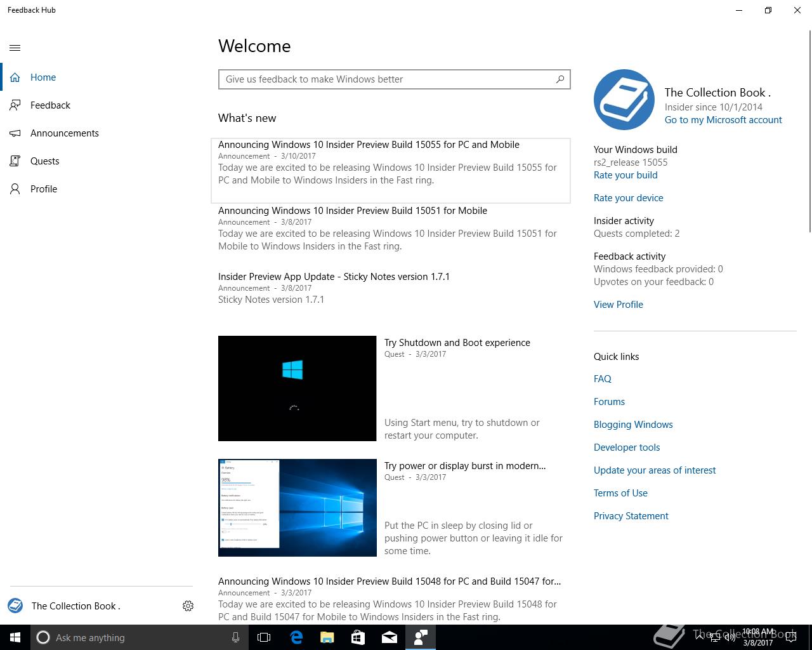Viewport: 812px width, 650px height.
Task: Open FAQ quick link
Action: [603, 379]
